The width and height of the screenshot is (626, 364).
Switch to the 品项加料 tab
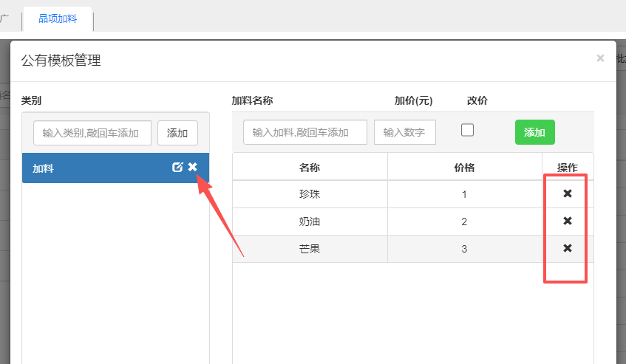click(58, 18)
